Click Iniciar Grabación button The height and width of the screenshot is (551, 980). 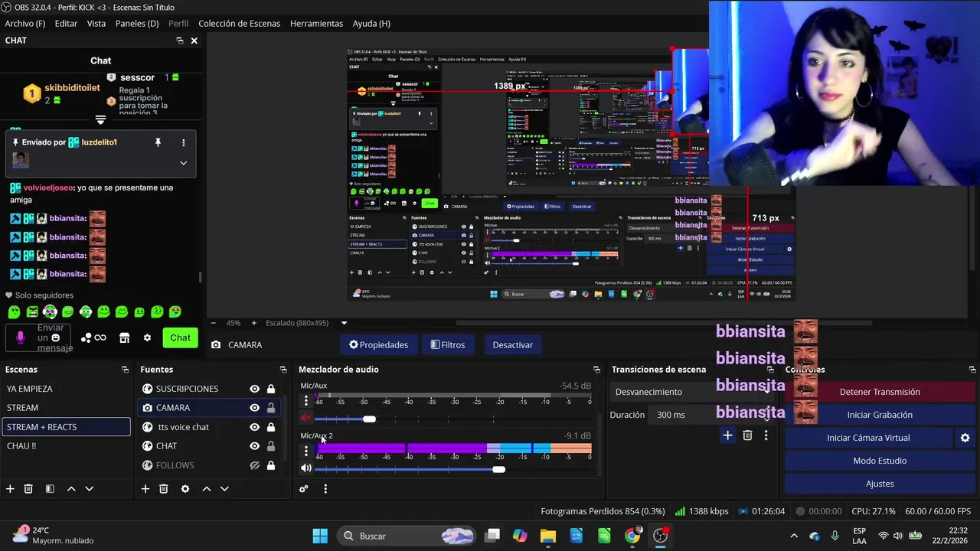click(880, 415)
